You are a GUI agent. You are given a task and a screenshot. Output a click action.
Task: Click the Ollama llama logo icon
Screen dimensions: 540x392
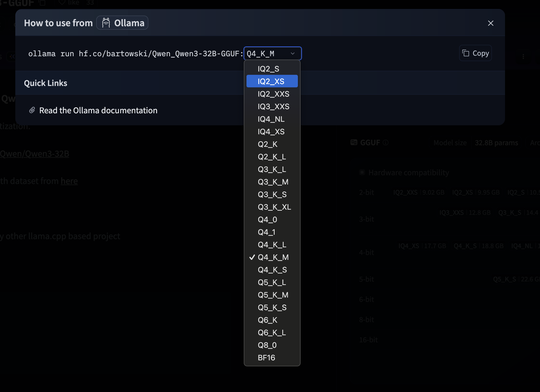106,23
